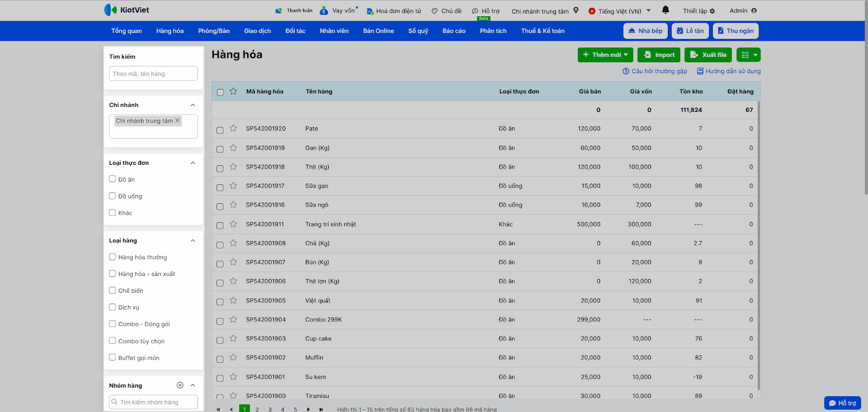Tick Hàng hóa - sản xuất checkbox

click(112, 274)
